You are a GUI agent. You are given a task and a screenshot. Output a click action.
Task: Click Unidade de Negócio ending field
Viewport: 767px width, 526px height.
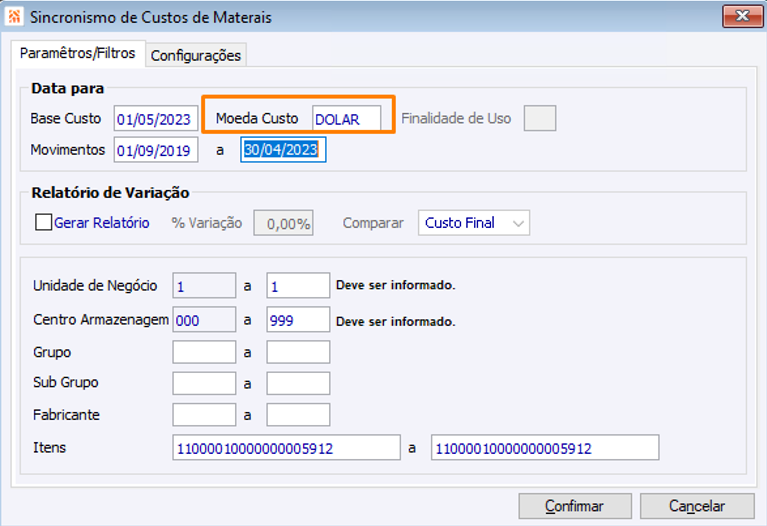pyautogui.click(x=298, y=285)
